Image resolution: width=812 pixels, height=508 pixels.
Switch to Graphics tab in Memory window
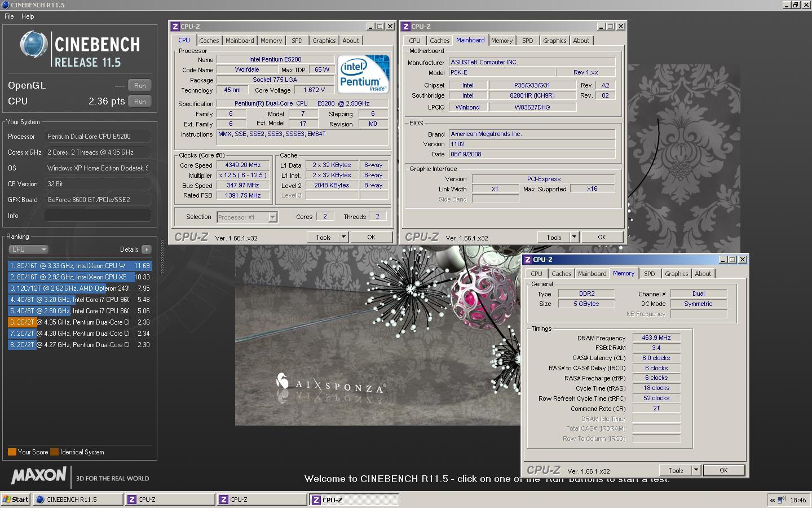tap(676, 274)
